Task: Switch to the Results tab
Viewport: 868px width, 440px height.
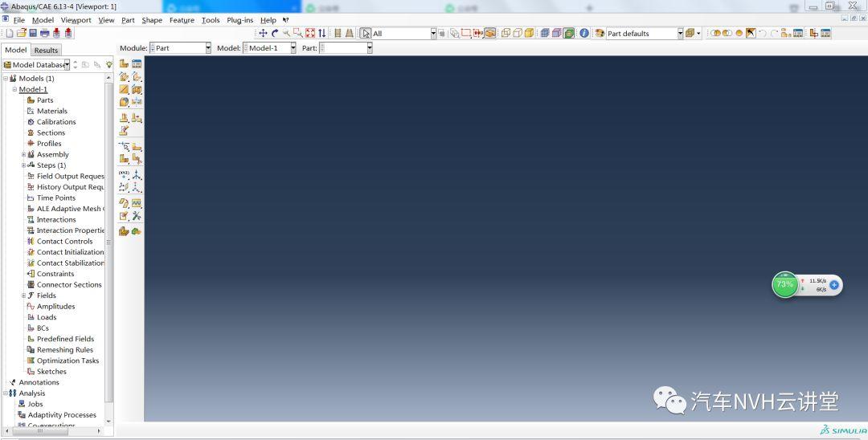Action: pyautogui.click(x=46, y=51)
